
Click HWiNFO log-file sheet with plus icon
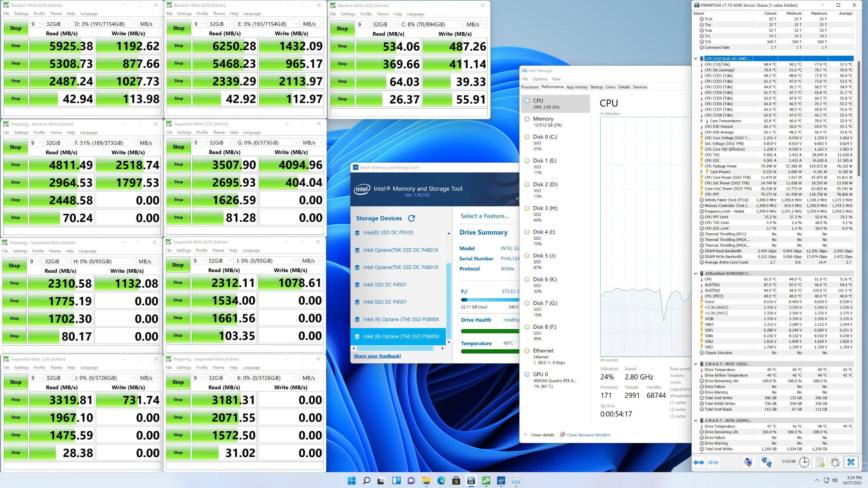point(820,462)
